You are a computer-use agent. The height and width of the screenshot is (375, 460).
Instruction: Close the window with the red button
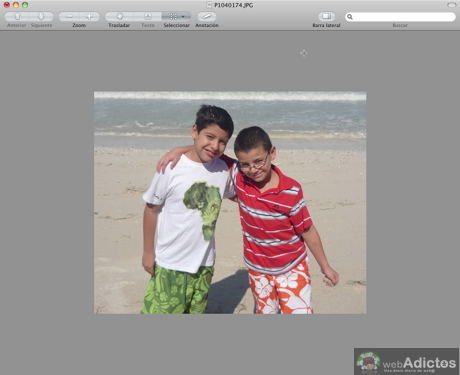pyautogui.click(x=7, y=5)
